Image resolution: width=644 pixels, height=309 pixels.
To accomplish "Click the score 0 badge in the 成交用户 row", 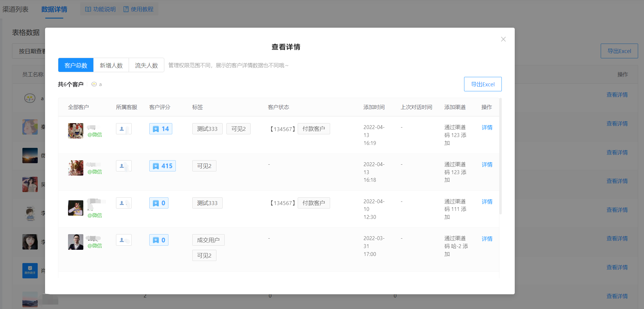I will tap(159, 240).
